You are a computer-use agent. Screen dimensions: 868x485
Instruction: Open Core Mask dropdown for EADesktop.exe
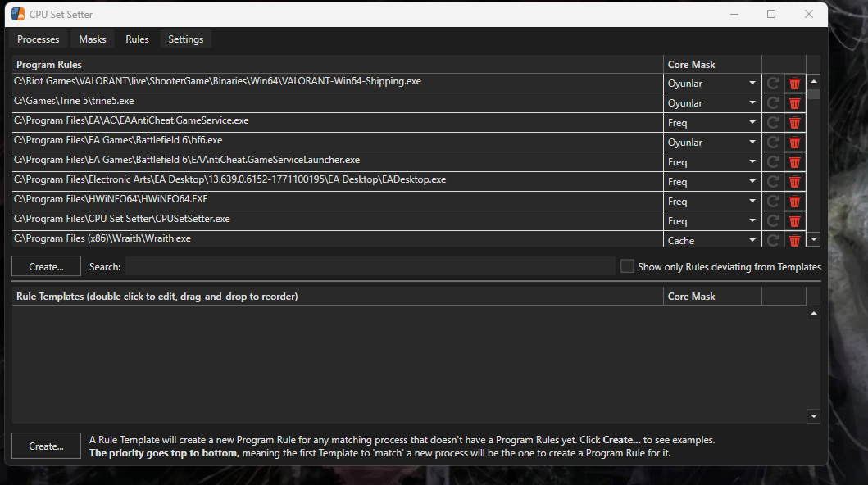coord(712,181)
